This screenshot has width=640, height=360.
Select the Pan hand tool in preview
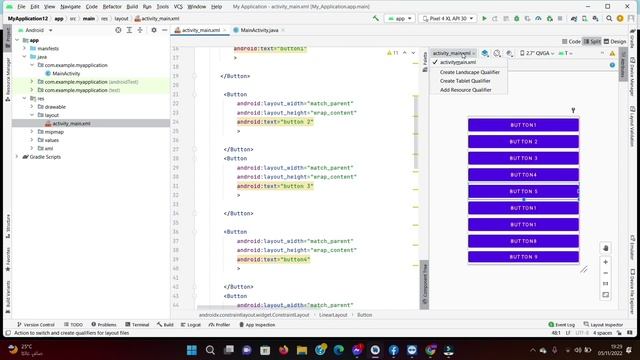point(606,248)
